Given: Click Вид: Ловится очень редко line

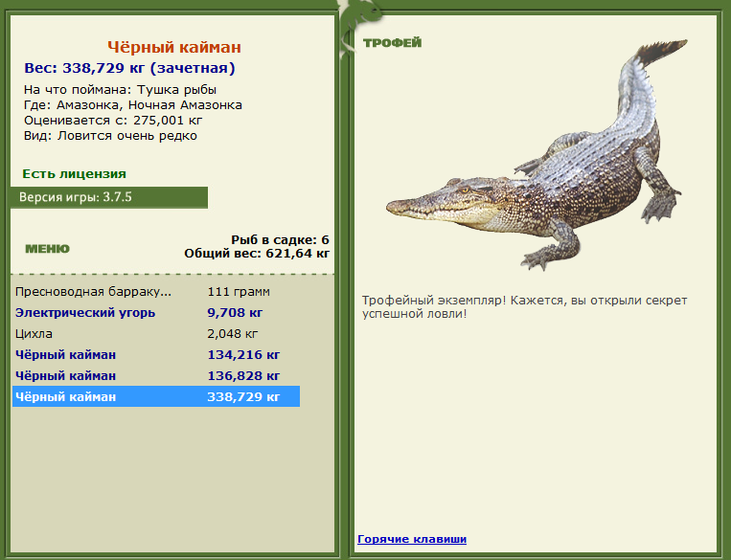Looking at the screenshot, I should click(x=110, y=136).
